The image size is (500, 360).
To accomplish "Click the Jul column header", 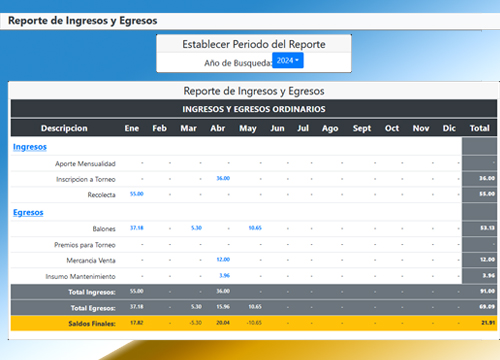I will click(x=303, y=128).
